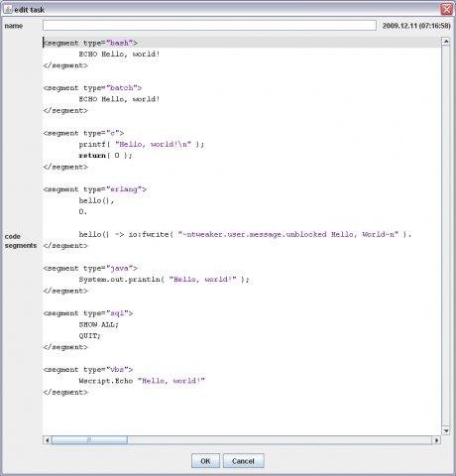Click the segment type="batch" line
This screenshot has height=476, width=456.
(x=92, y=88)
